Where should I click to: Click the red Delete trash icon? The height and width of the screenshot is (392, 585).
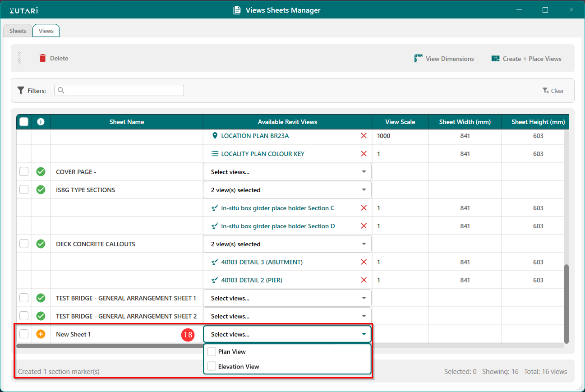coord(43,58)
